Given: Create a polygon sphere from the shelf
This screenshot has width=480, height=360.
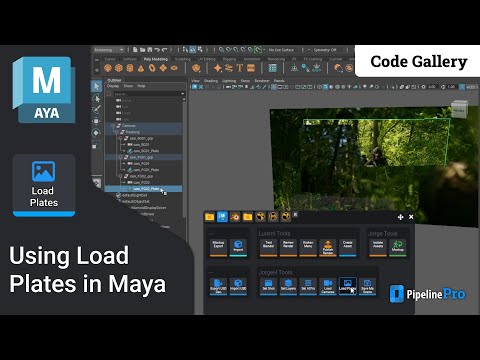Looking at the screenshot, I should (x=108, y=68).
